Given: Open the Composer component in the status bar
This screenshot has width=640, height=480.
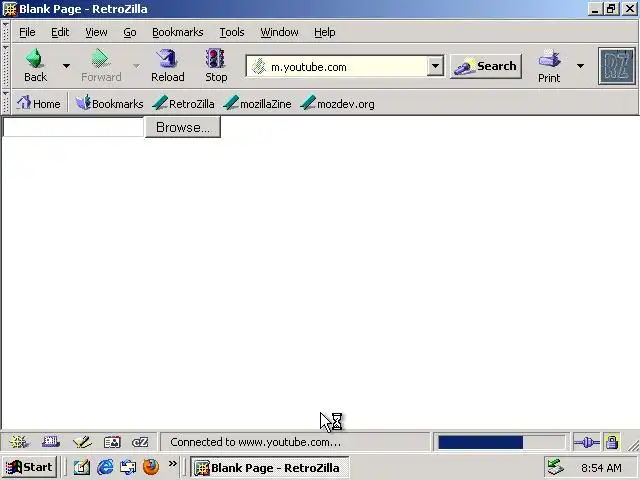Looking at the screenshot, I should coord(82,442).
